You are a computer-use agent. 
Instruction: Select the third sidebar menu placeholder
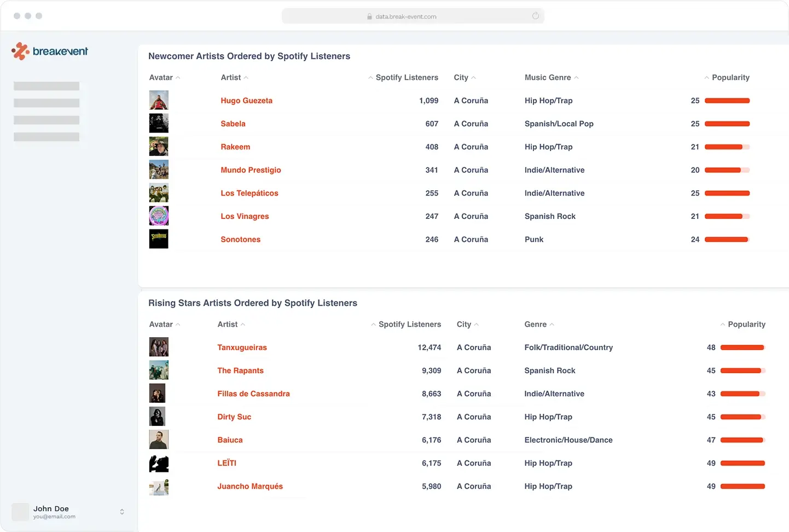(x=47, y=120)
